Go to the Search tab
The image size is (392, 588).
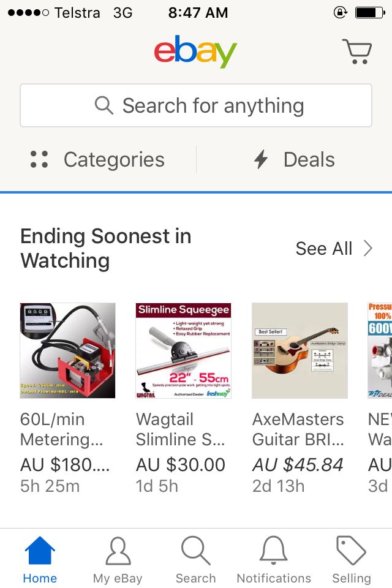point(195,559)
